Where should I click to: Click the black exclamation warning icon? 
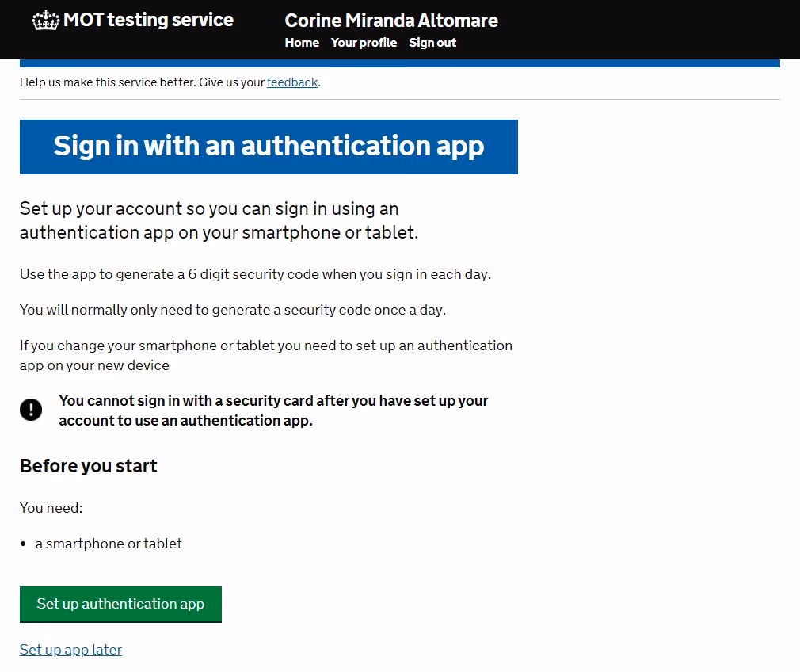(31, 410)
